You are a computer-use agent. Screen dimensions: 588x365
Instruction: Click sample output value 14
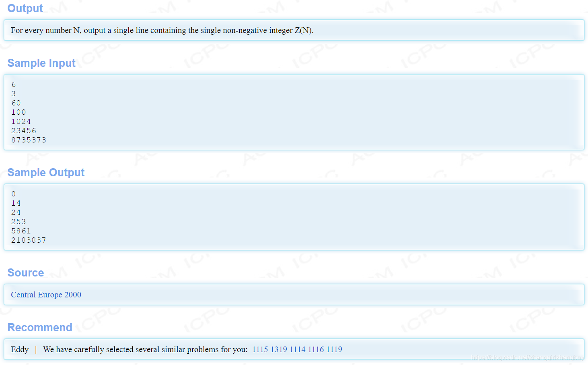[x=16, y=203]
